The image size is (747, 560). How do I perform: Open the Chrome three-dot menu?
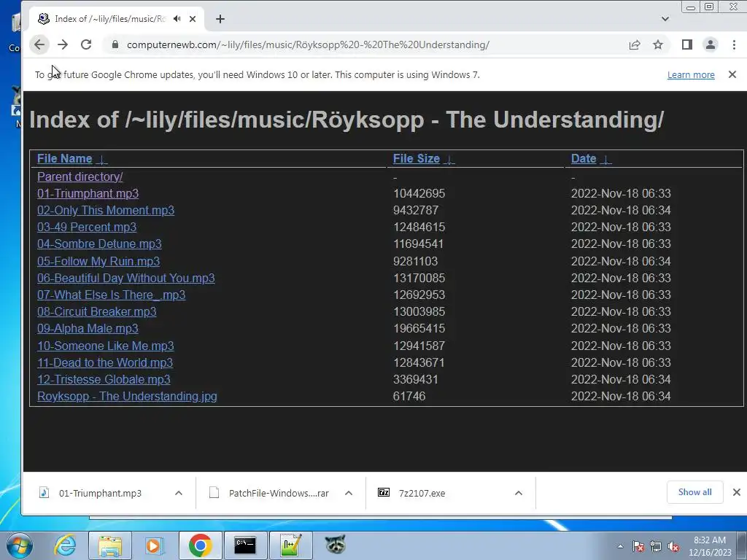coord(734,44)
